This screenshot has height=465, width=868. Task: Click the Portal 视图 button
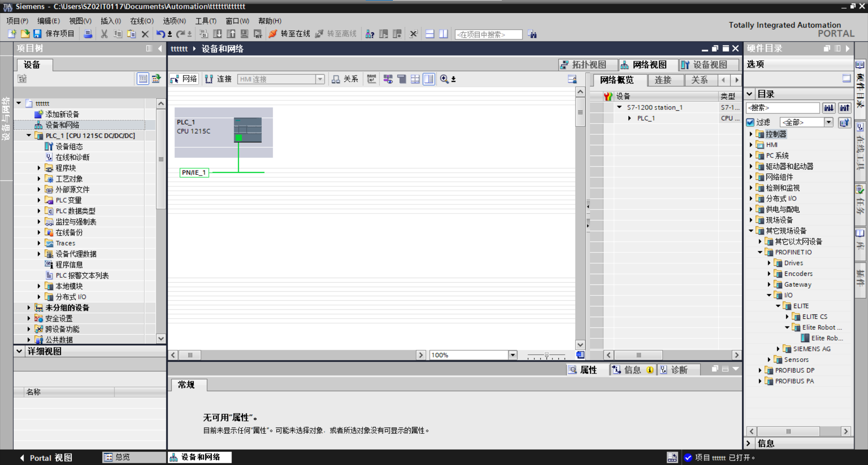click(x=46, y=458)
